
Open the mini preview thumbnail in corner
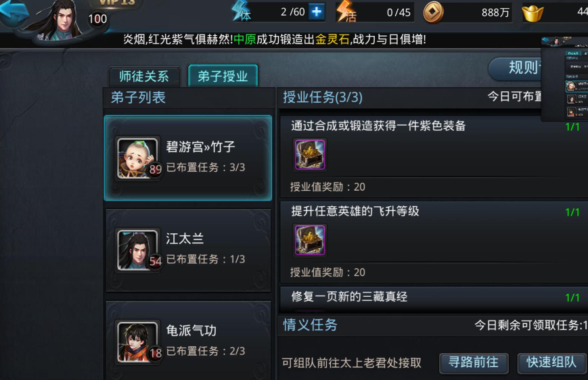tap(564, 78)
